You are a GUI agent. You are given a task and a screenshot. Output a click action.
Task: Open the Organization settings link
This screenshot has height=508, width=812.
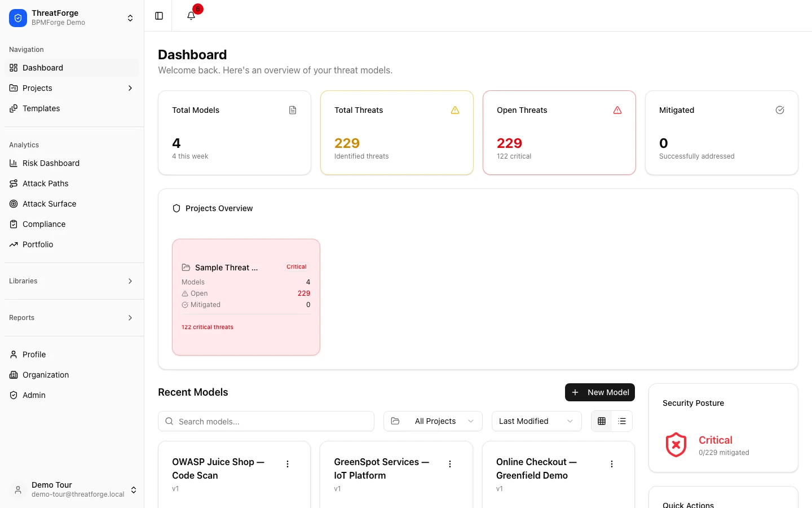click(72, 375)
